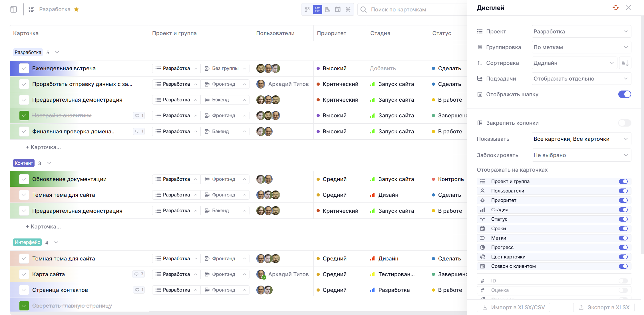
Task: Mark Еженедельная встреча card as complete
Action: (x=24, y=69)
